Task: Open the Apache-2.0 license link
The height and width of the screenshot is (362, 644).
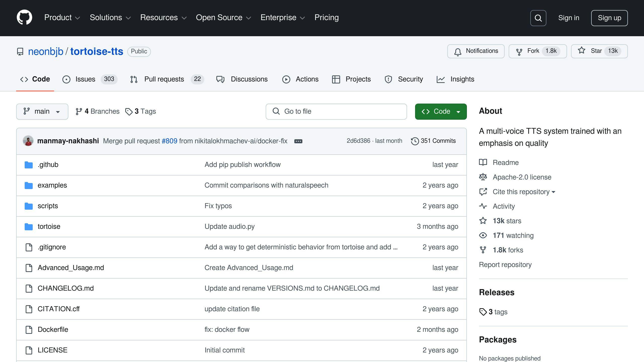Action: click(515, 177)
